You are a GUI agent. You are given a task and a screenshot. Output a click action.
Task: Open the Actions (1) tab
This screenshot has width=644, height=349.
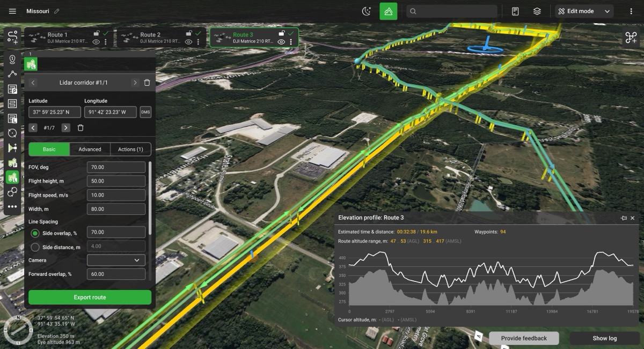click(x=130, y=149)
